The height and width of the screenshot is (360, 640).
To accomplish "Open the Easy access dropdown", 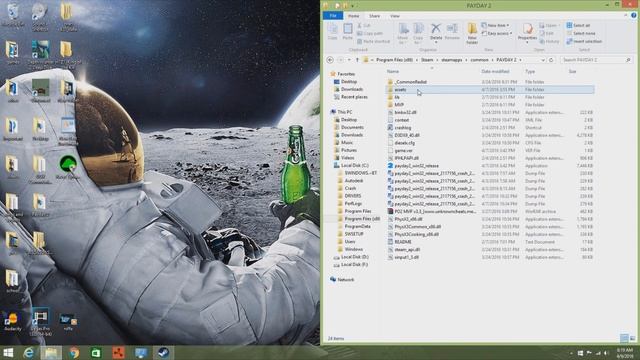I will click(x=496, y=33).
